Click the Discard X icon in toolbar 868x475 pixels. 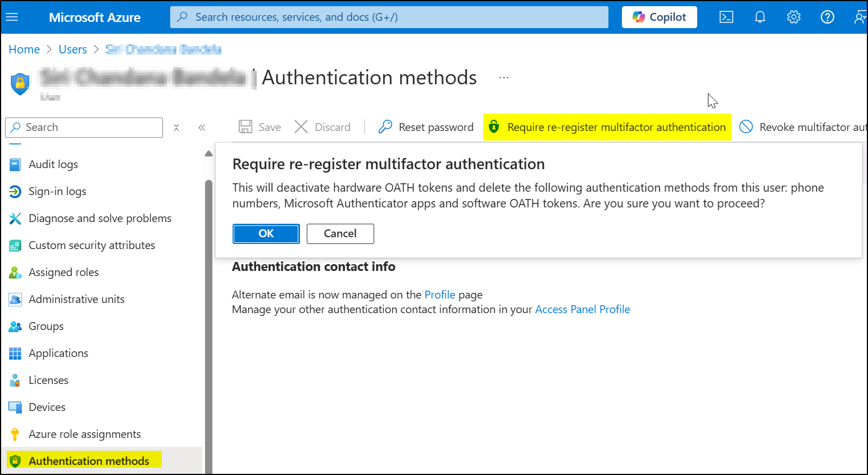[x=301, y=126]
